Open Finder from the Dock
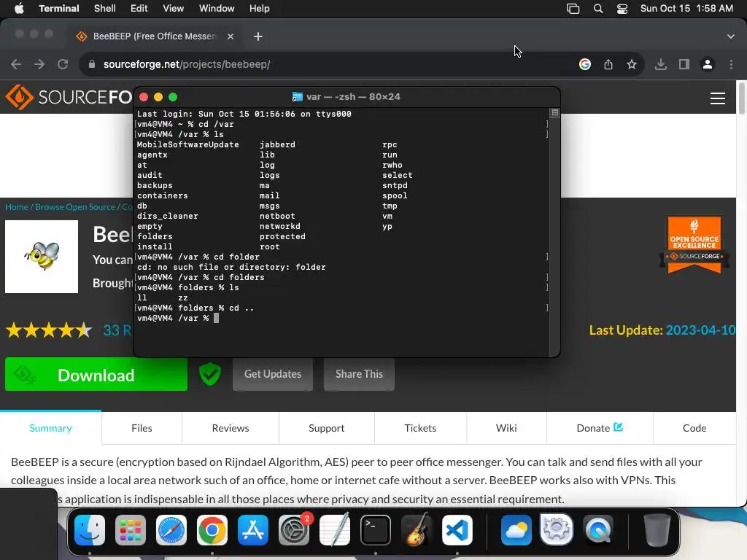Viewport: 747px width, 560px height. [x=90, y=530]
